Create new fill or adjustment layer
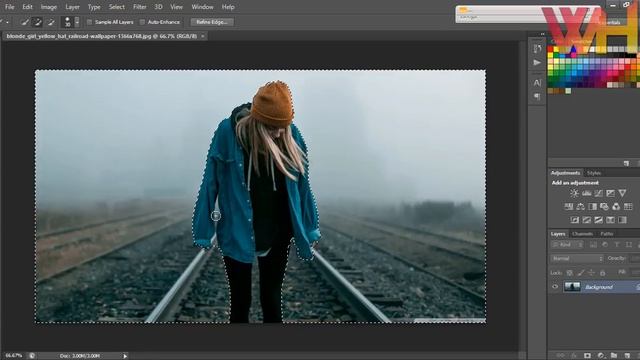 (x=601, y=356)
